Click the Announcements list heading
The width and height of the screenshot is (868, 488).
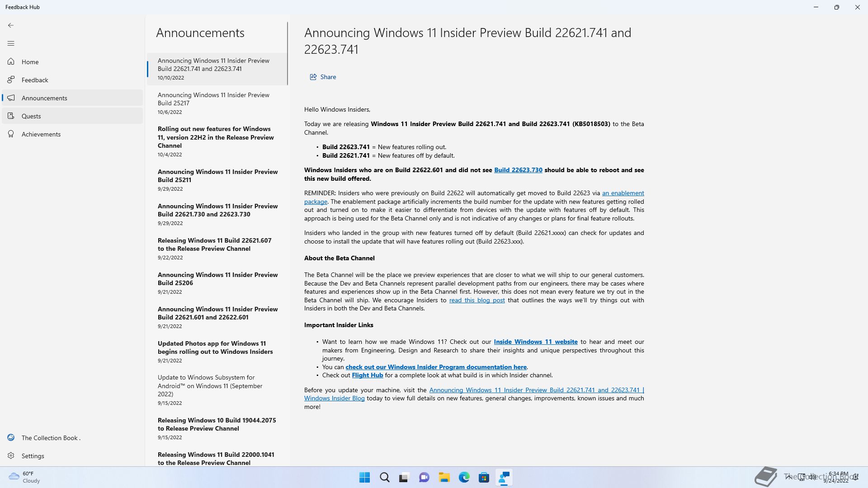200,33
